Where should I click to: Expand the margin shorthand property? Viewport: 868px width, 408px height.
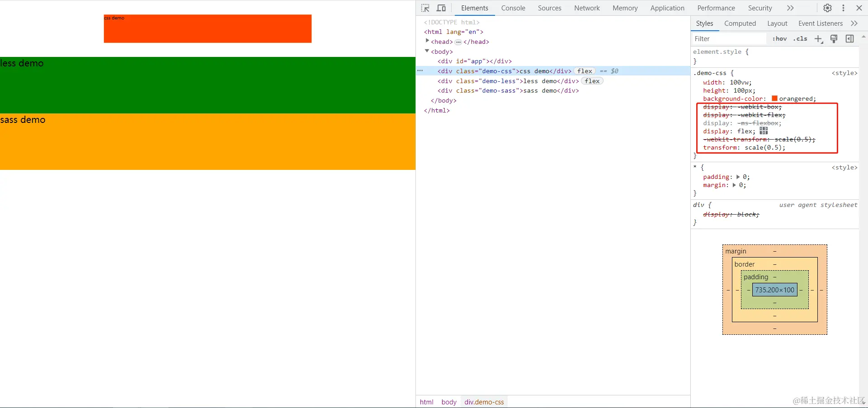click(x=734, y=185)
